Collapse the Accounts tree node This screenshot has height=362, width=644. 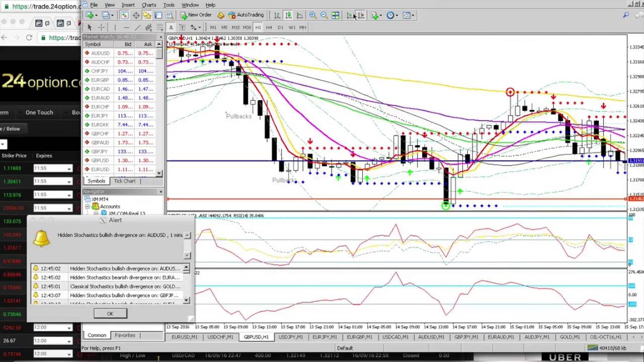[x=88, y=207]
